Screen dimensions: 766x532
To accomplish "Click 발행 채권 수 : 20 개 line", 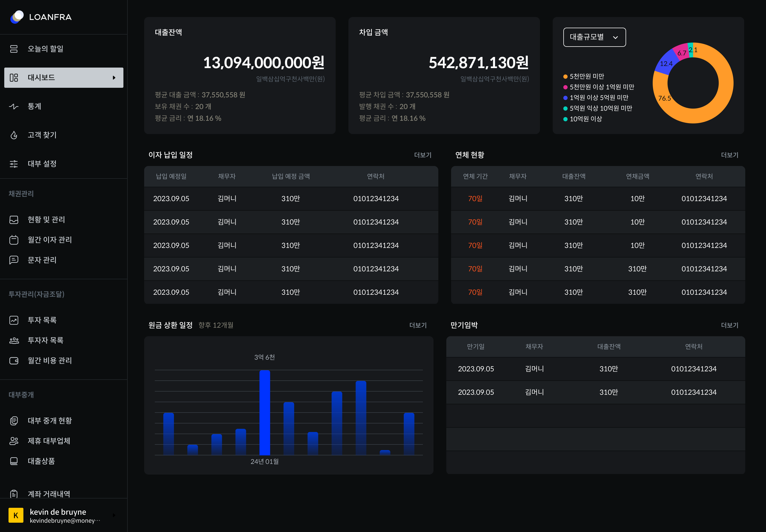I will 387,107.
